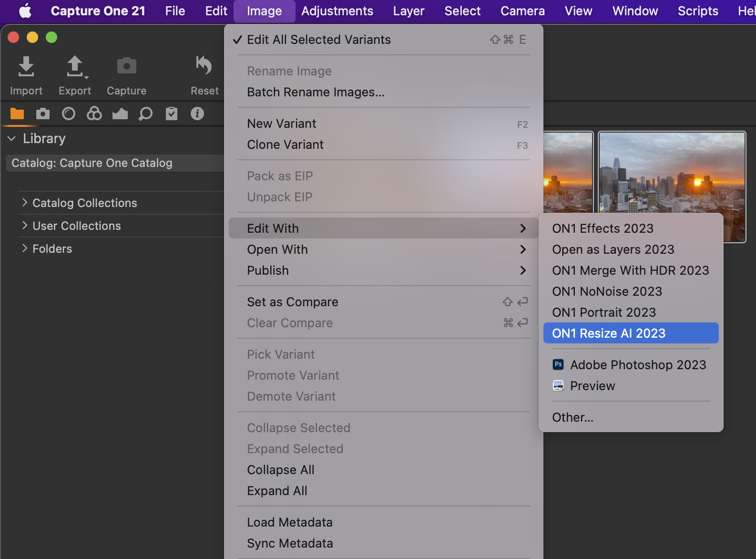The image size is (756, 559).
Task: Expand the User Collections group
Action: point(25,226)
